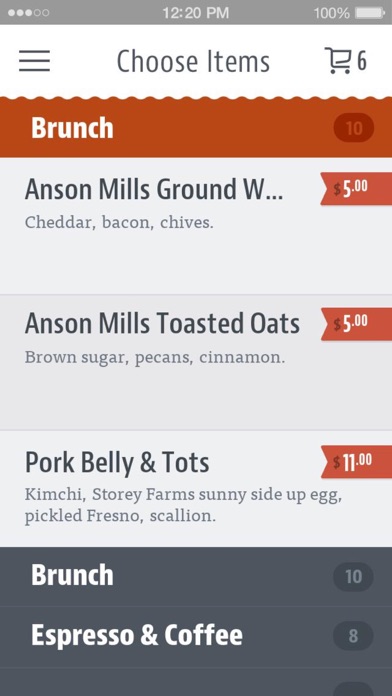The width and height of the screenshot is (392, 696).
Task: Select Brunch in the dark category list
Action: [x=196, y=576]
